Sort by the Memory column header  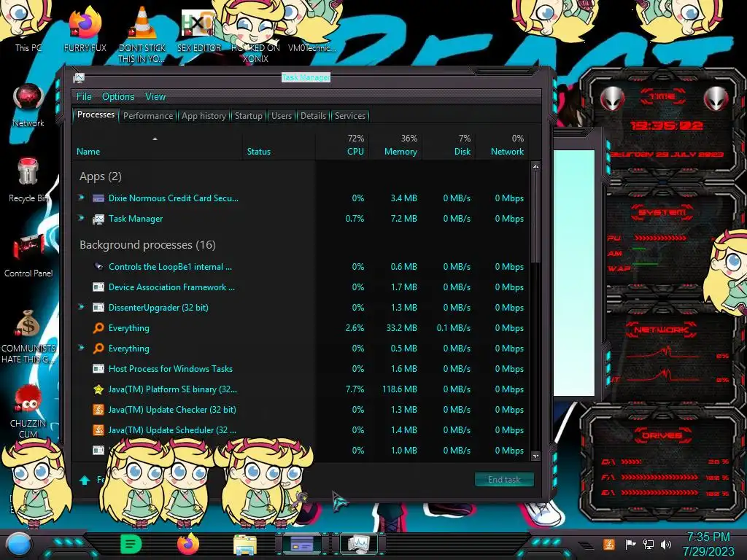[x=395, y=145]
